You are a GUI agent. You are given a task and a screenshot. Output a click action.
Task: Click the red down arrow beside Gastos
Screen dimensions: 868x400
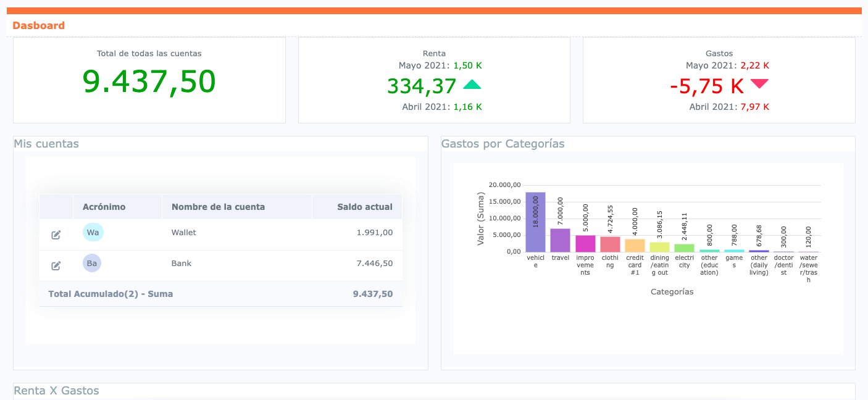[759, 84]
